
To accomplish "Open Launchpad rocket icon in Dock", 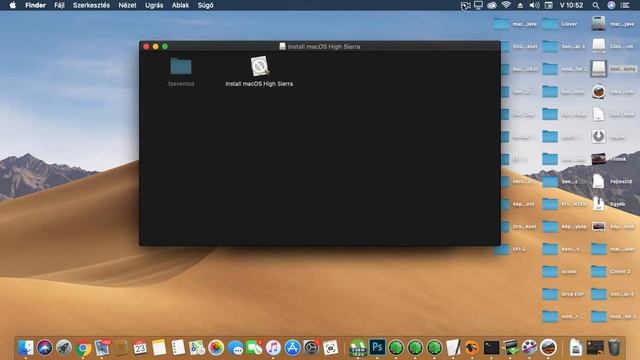I will pyautogui.click(x=64, y=347).
